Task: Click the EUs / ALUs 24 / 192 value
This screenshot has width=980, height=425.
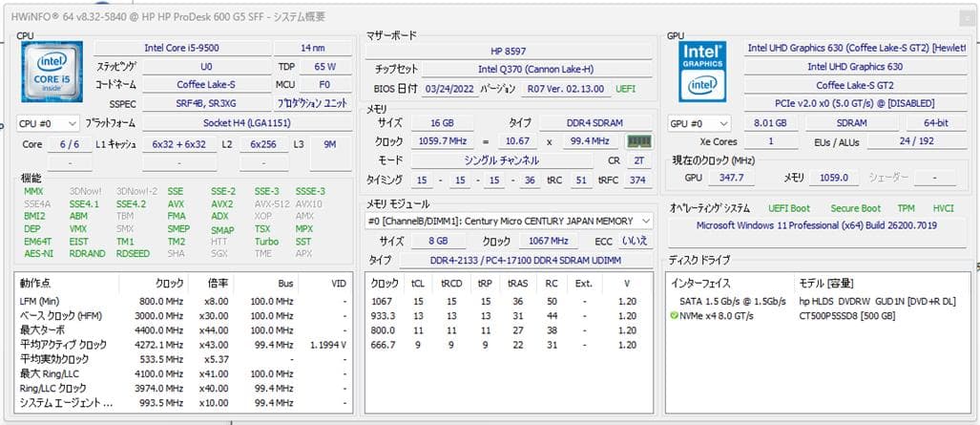Action: click(x=918, y=141)
